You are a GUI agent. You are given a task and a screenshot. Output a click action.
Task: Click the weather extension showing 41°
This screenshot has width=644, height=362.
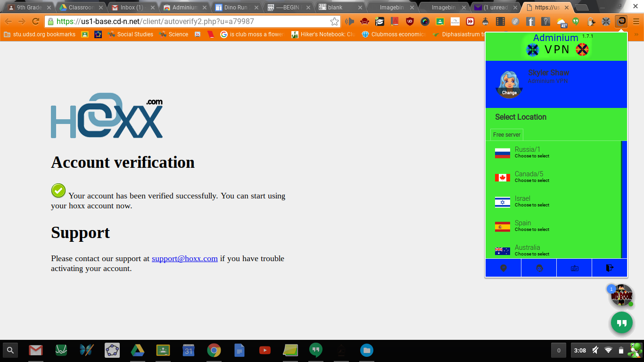point(561,22)
